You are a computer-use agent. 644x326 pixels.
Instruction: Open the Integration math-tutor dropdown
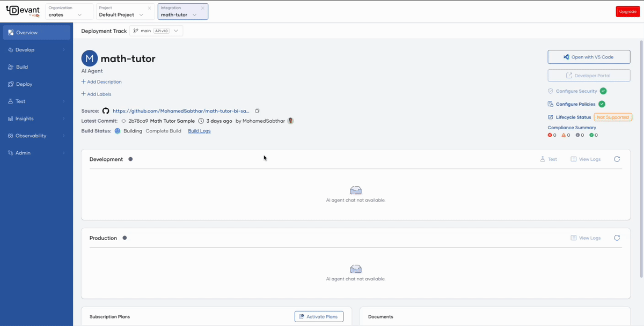coord(183,11)
